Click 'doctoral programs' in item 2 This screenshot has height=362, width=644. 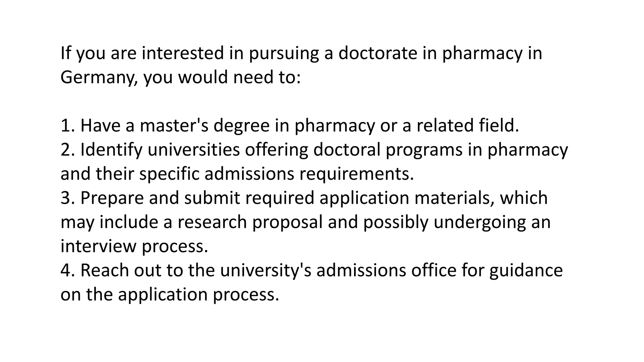pos(388,150)
